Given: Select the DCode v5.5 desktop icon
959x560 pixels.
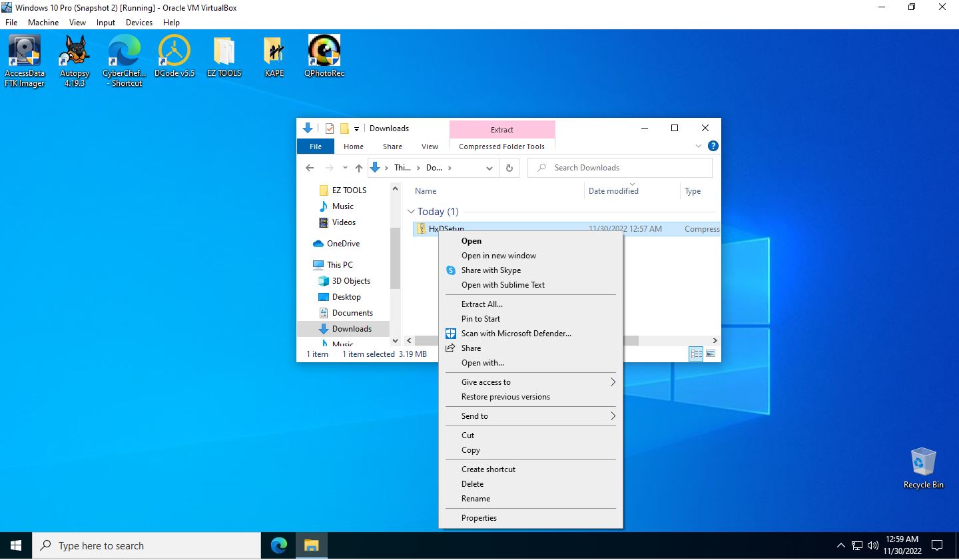Looking at the screenshot, I should tap(174, 56).
